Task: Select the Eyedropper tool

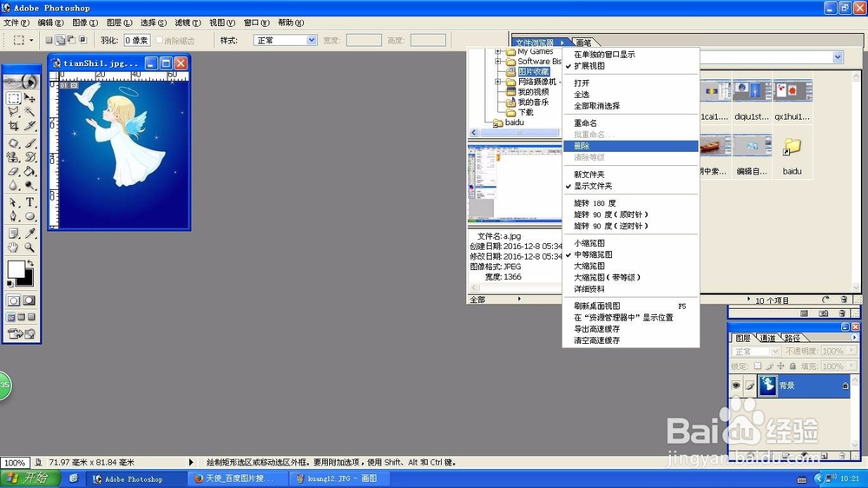Action: click(x=30, y=234)
